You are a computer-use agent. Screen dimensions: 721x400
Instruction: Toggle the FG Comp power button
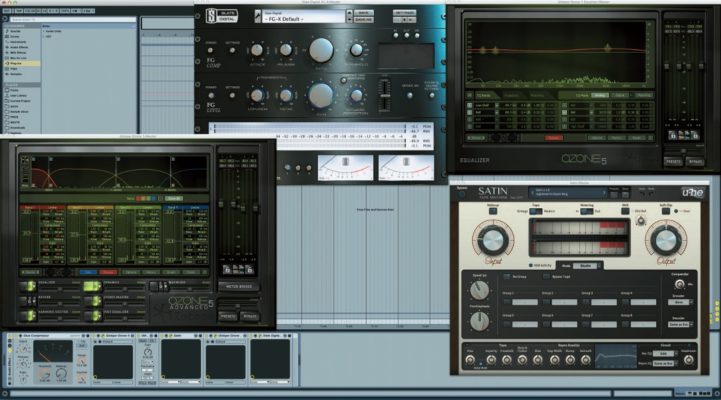211,51
